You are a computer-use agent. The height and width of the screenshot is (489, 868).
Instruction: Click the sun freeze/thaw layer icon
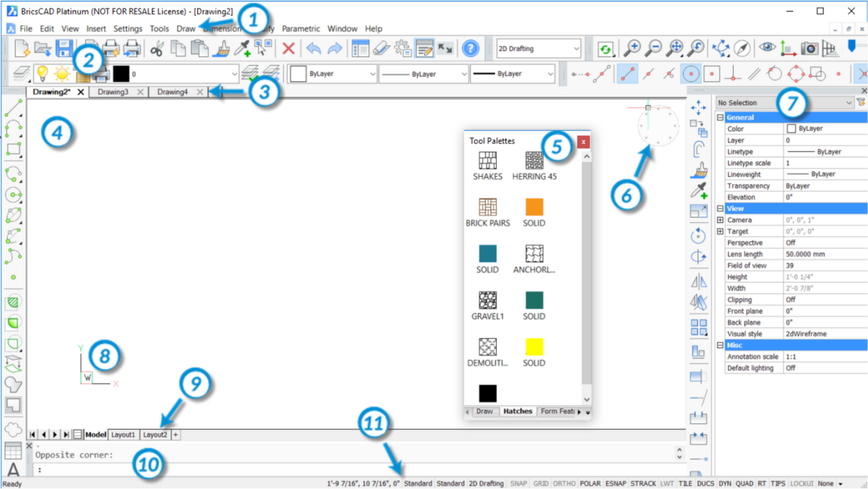tap(62, 73)
